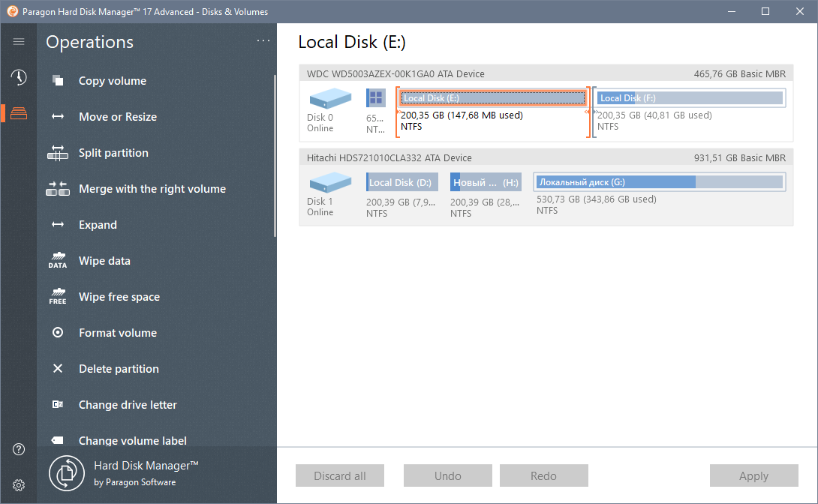Click the Discard all button

[340, 475]
